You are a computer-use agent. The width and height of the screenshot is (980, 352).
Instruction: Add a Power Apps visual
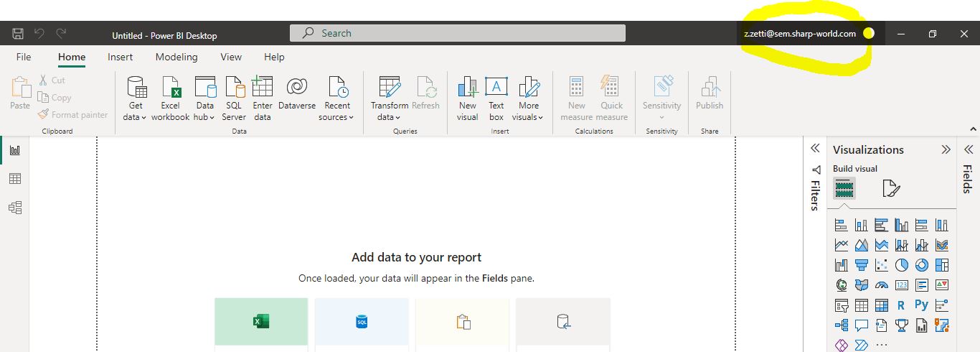[x=842, y=346]
